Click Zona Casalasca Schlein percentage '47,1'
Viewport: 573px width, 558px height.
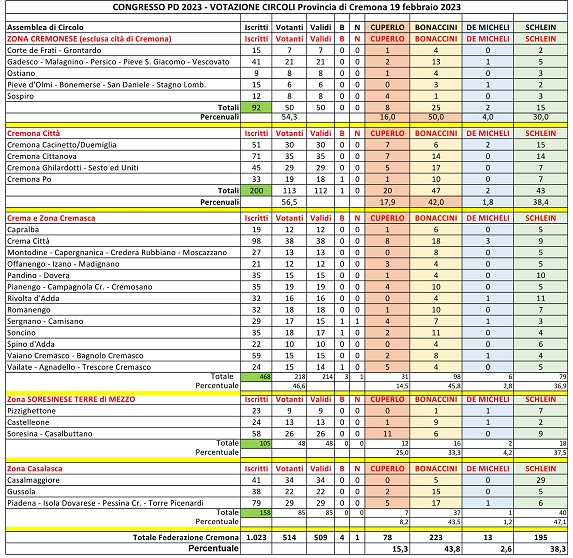tap(560, 522)
